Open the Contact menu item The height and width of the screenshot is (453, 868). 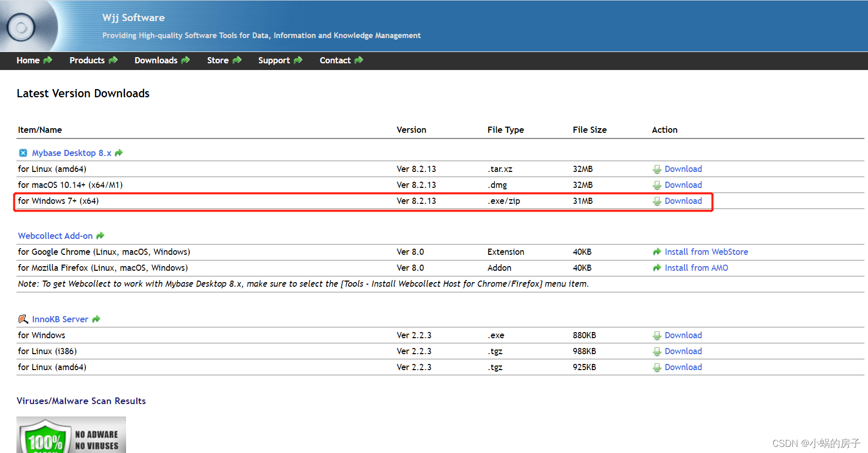(335, 60)
